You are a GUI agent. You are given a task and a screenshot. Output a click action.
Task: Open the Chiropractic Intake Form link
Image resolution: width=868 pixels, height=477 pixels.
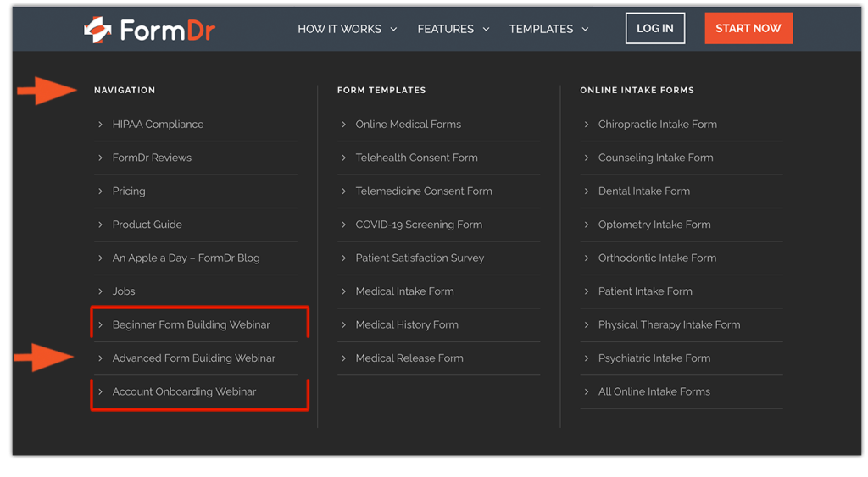tap(658, 125)
